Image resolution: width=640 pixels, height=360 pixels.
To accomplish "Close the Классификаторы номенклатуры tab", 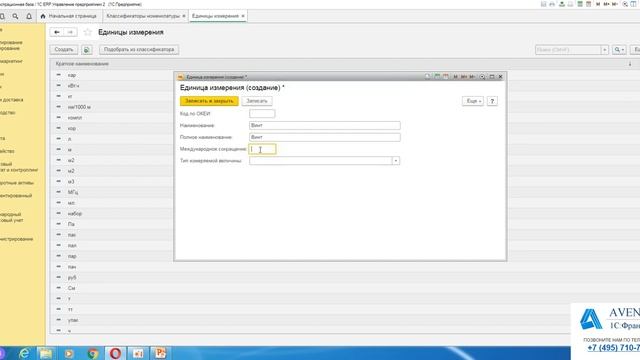I will pos(184,16).
